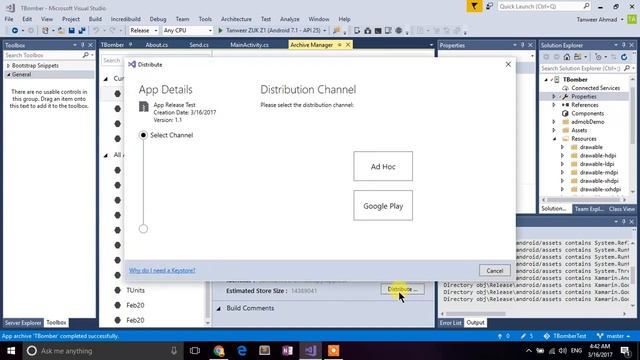Expand the Properties node in Solution Explorer
640x360 pixels.
[x=554, y=97]
